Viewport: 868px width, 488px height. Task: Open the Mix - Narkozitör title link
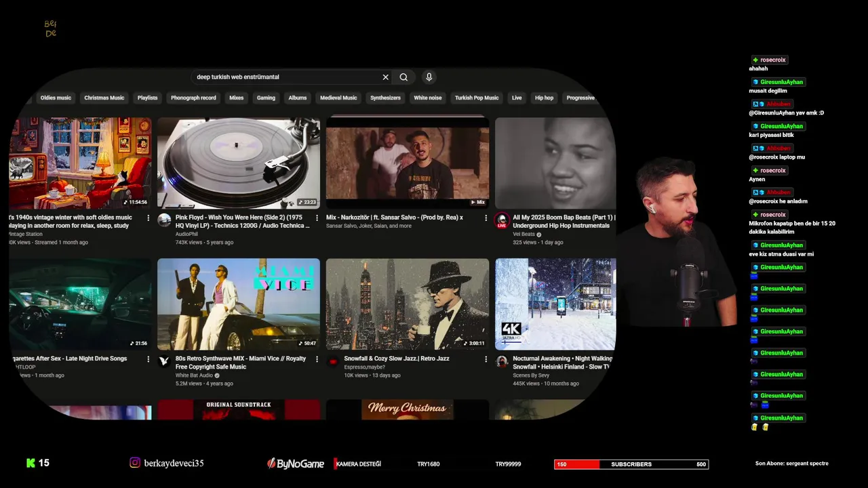pyautogui.click(x=395, y=218)
